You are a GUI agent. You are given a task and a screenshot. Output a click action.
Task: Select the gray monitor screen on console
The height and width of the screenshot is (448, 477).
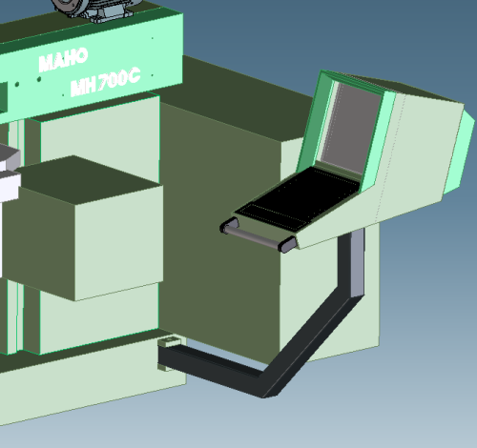[x=351, y=127]
